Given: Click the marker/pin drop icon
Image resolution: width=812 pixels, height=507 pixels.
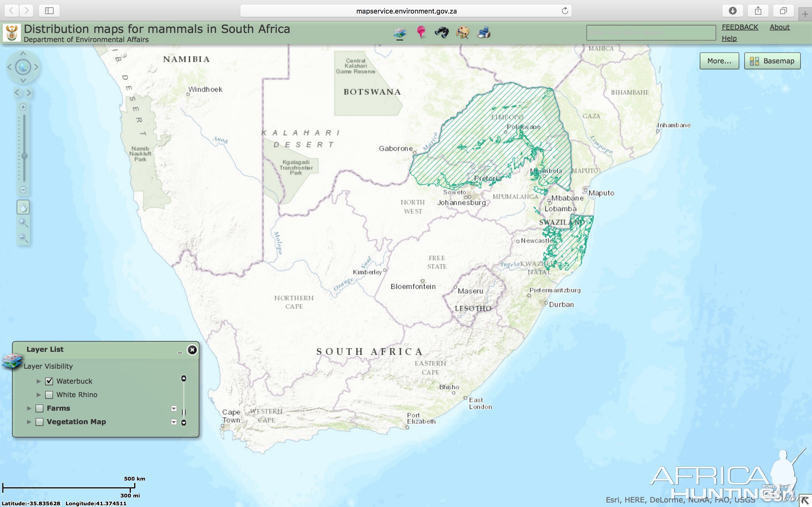Looking at the screenshot, I should point(421,32).
